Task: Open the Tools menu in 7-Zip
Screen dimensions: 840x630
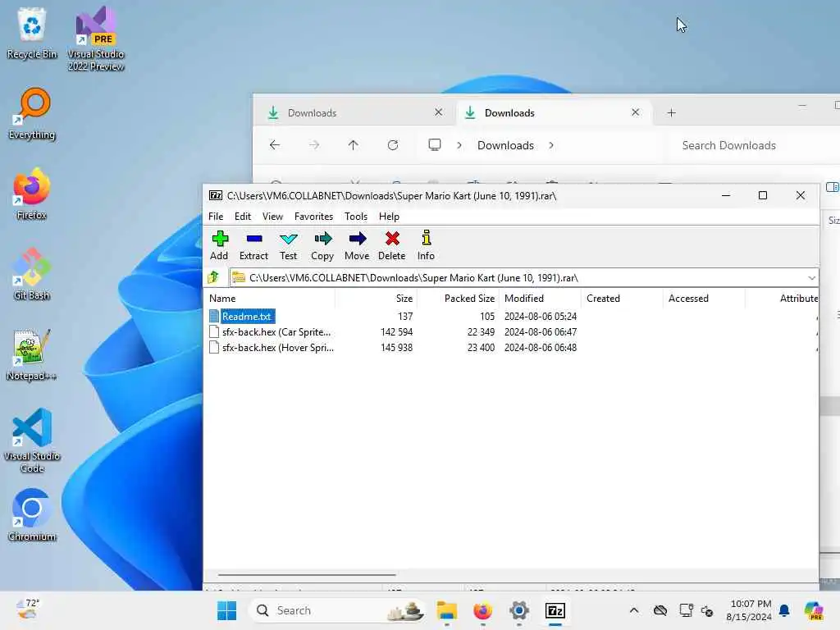Action: [356, 217]
